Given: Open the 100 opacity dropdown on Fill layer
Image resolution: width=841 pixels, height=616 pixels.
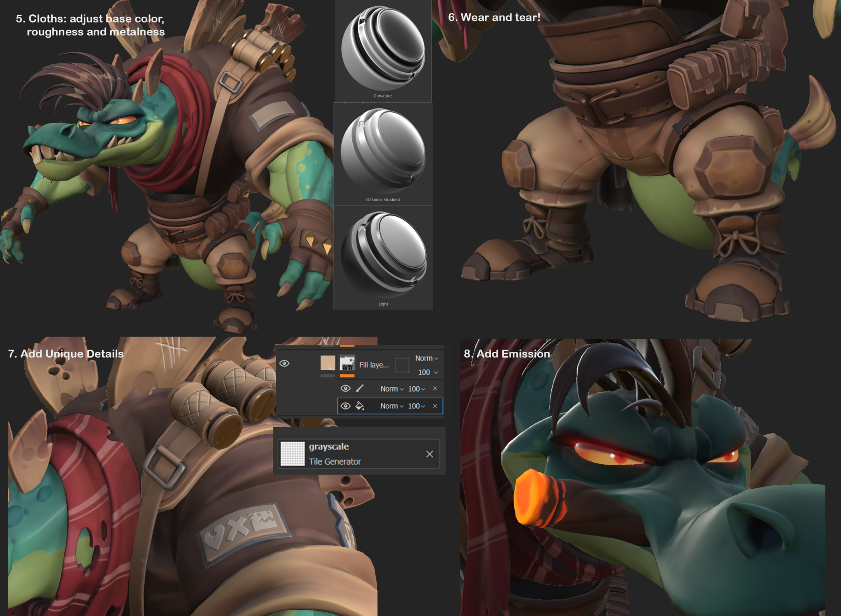Looking at the screenshot, I should (428, 372).
